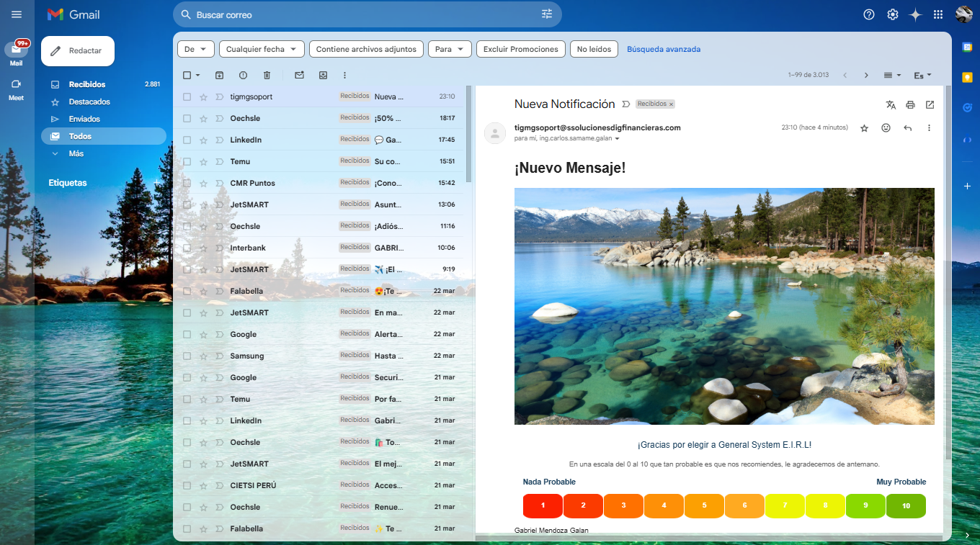980x545 pixels.
Task: Select the Samsung email checkbox
Action: click(x=187, y=356)
